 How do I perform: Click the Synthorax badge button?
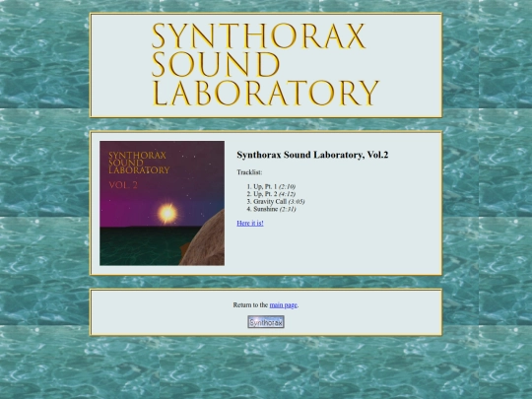click(x=266, y=322)
